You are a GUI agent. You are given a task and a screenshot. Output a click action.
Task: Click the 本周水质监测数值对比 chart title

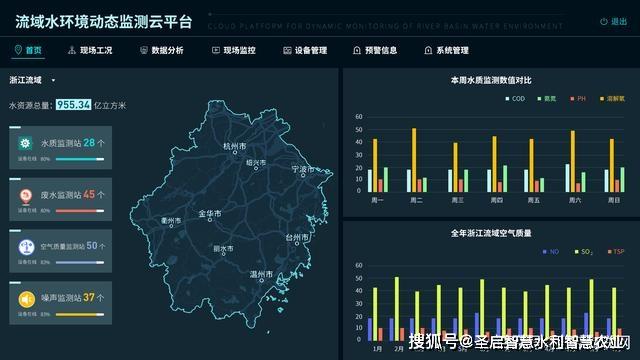pyautogui.click(x=491, y=80)
